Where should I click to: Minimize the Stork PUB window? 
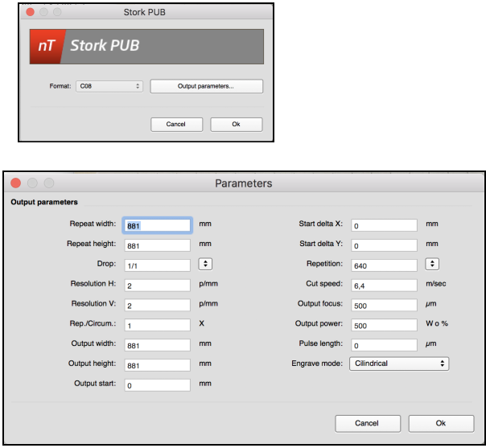point(43,12)
